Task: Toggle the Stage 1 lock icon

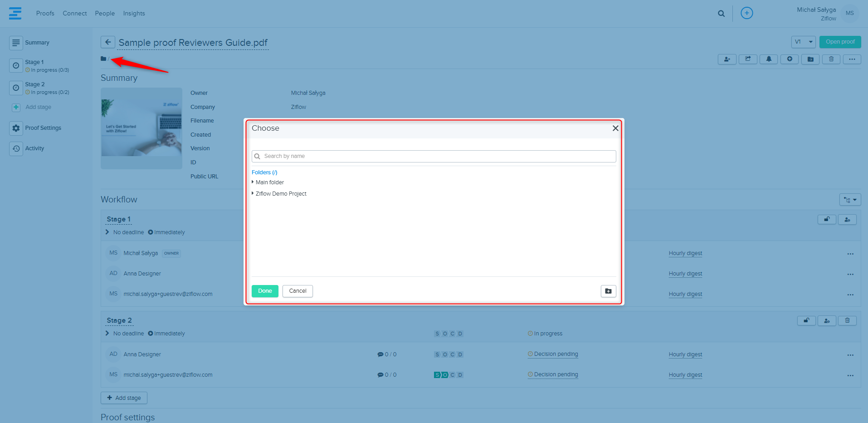Action: pyautogui.click(x=827, y=219)
